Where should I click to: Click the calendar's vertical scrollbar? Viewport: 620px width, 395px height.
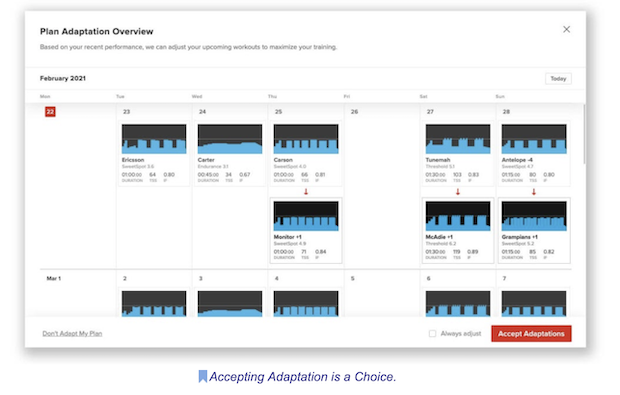(x=584, y=134)
